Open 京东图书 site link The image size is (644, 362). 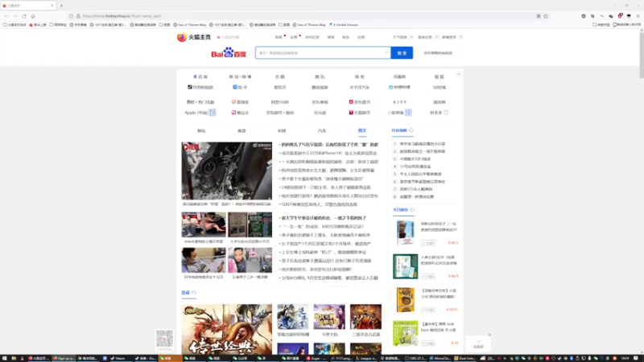pyautogui.click(x=359, y=102)
